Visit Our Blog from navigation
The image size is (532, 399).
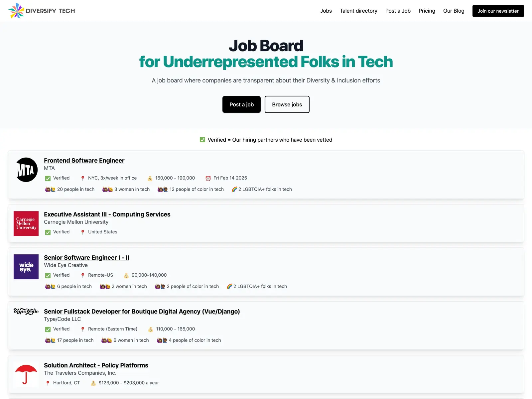[454, 11]
